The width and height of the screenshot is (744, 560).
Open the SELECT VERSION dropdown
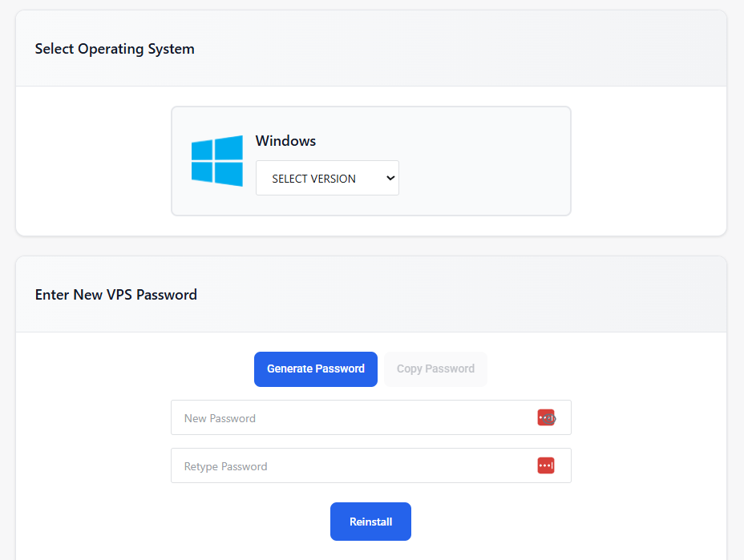pyautogui.click(x=327, y=178)
